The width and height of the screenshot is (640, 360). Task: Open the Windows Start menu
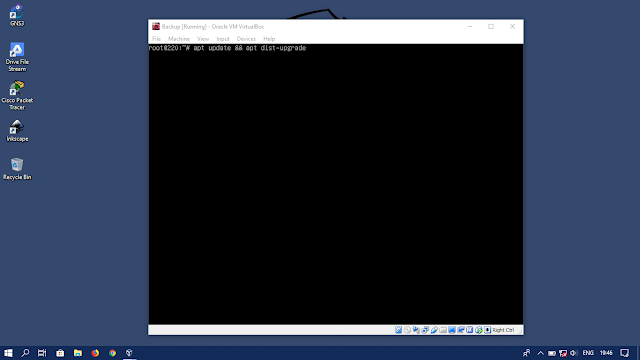(8, 353)
